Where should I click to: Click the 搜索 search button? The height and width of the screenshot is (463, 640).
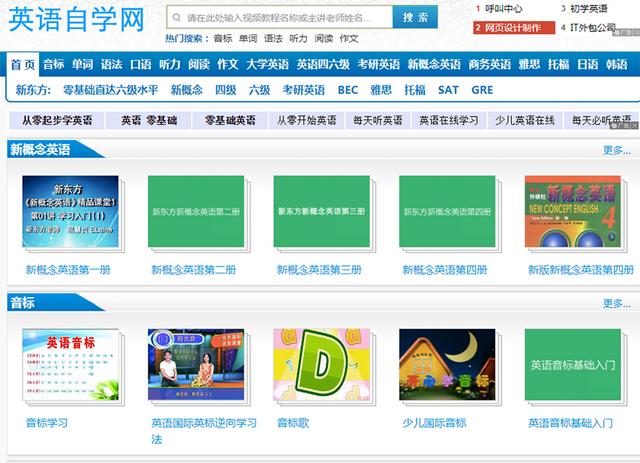point(415,17)
